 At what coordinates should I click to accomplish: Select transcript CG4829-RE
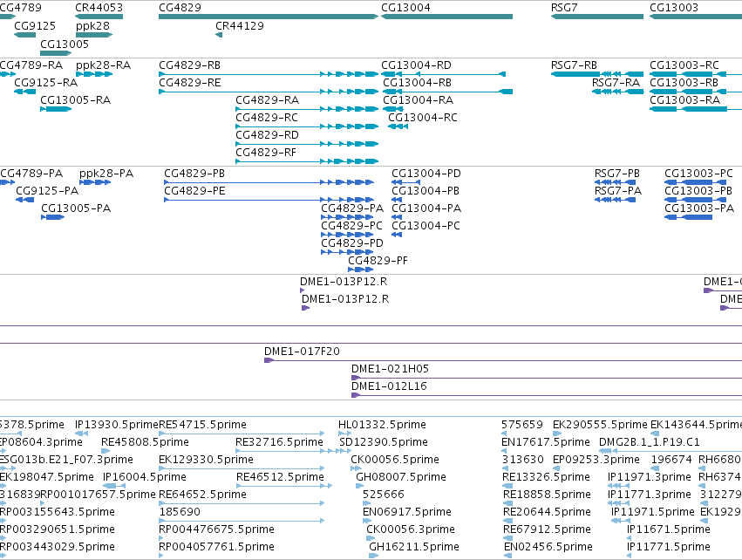pyautogui.click(x=269, y=92)
